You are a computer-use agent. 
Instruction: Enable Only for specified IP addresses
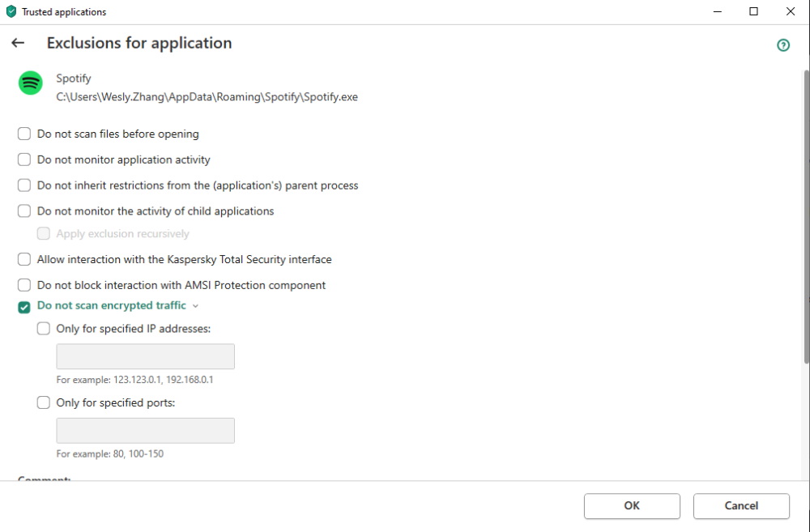pyautogui.click(x=44, y=329)
